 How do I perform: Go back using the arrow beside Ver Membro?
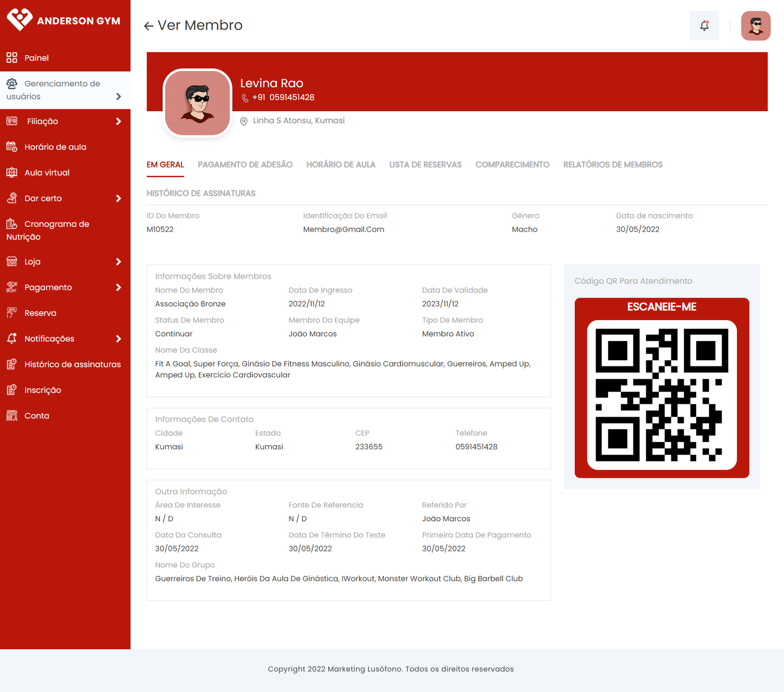tap(149, 26)
